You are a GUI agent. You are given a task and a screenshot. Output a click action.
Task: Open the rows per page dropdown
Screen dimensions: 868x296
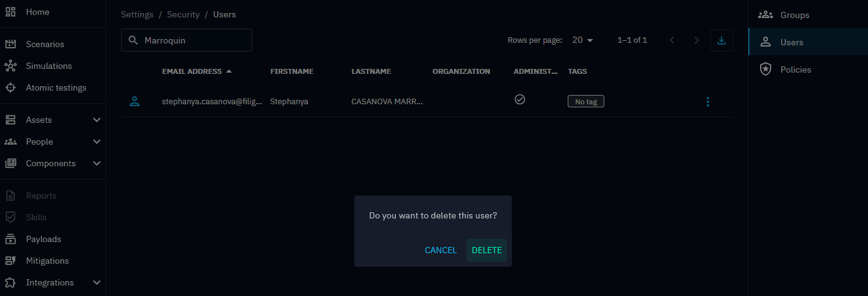click(x=583, y=40)
